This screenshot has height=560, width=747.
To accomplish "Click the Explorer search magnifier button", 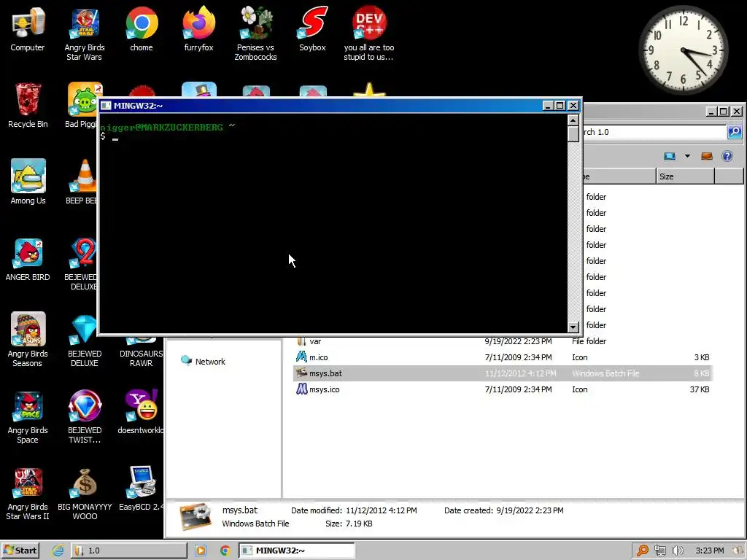I will click(735, 131).
